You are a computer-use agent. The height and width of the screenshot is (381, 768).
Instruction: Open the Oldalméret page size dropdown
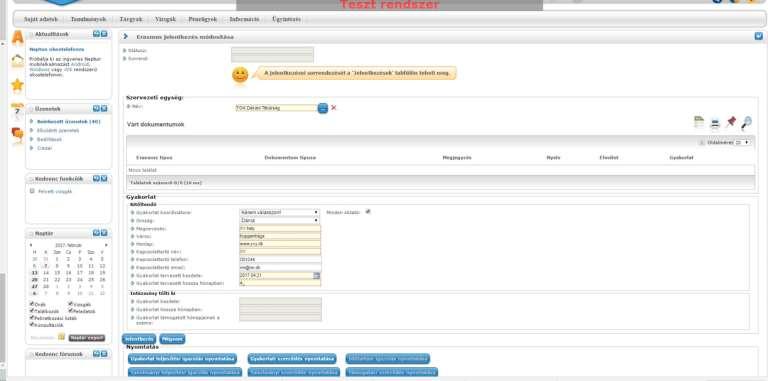pos(742,143)
